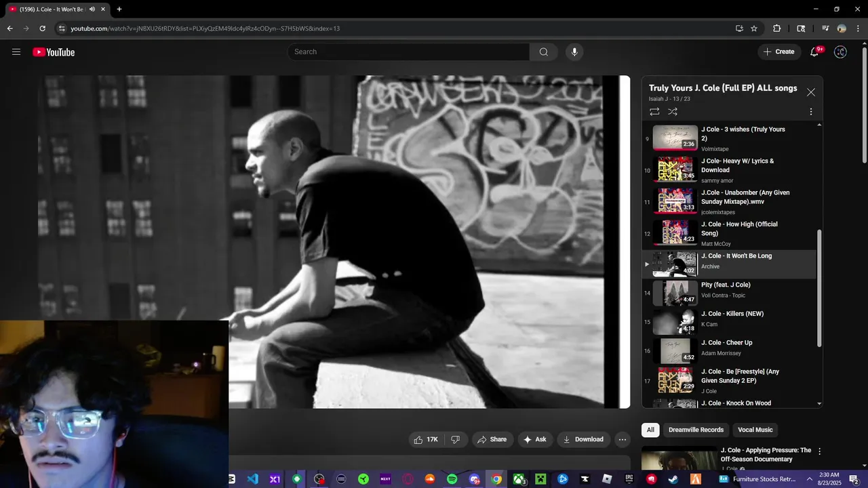Open Minecraft from the taskbar
This screenshot has width=868, height=488.
pyautogui.click(x=540, y=479)
